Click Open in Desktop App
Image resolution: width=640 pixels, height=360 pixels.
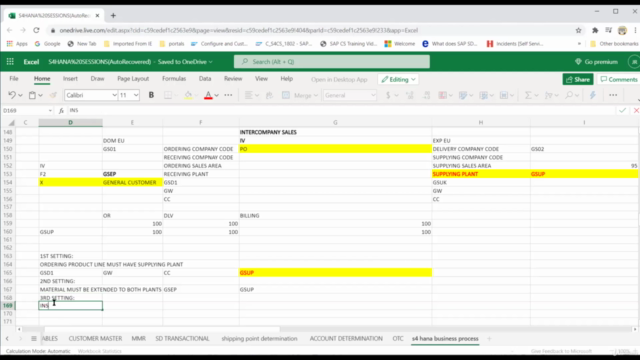pyautogui.click(x=339, y=80)
